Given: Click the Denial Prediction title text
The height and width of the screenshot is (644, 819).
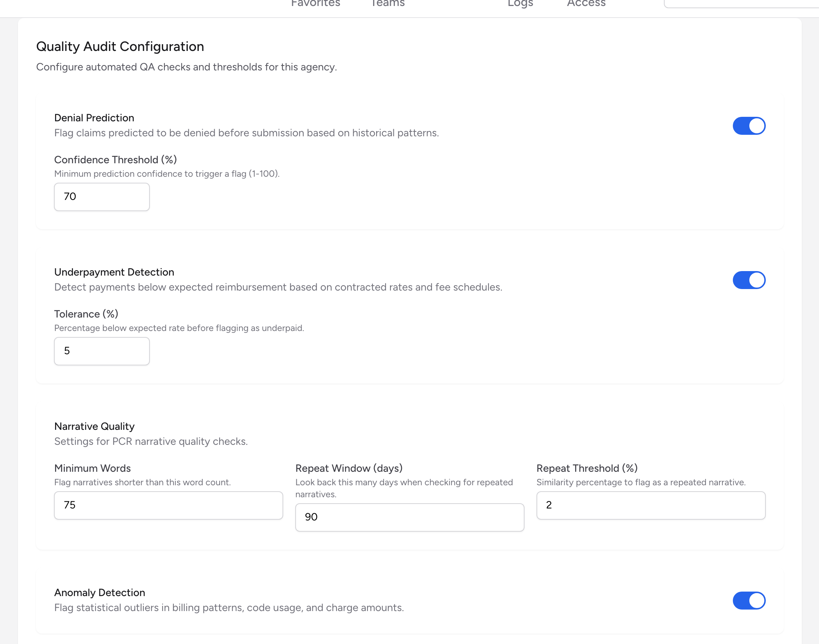Looking at the screenshot, I should coord(94,118).
